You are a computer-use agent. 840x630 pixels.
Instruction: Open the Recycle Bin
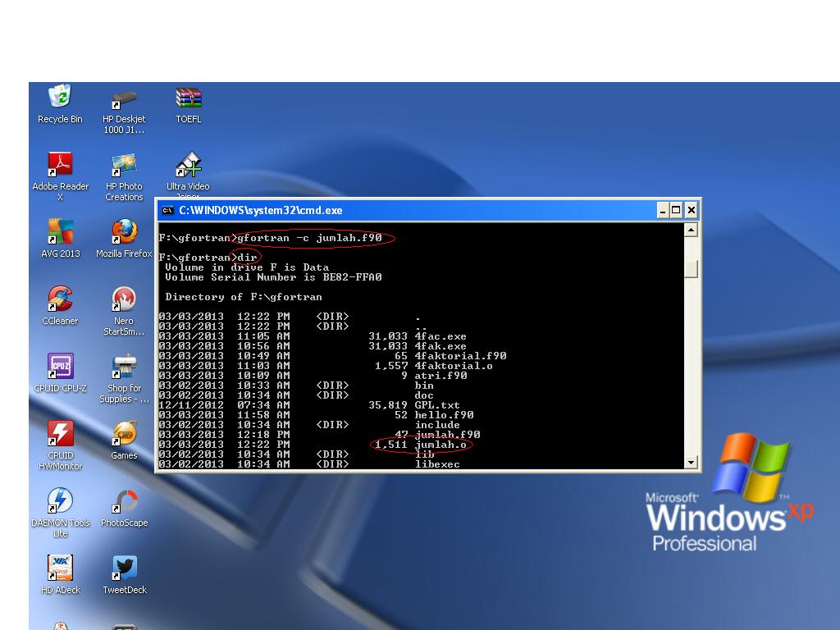coord(58,97)
